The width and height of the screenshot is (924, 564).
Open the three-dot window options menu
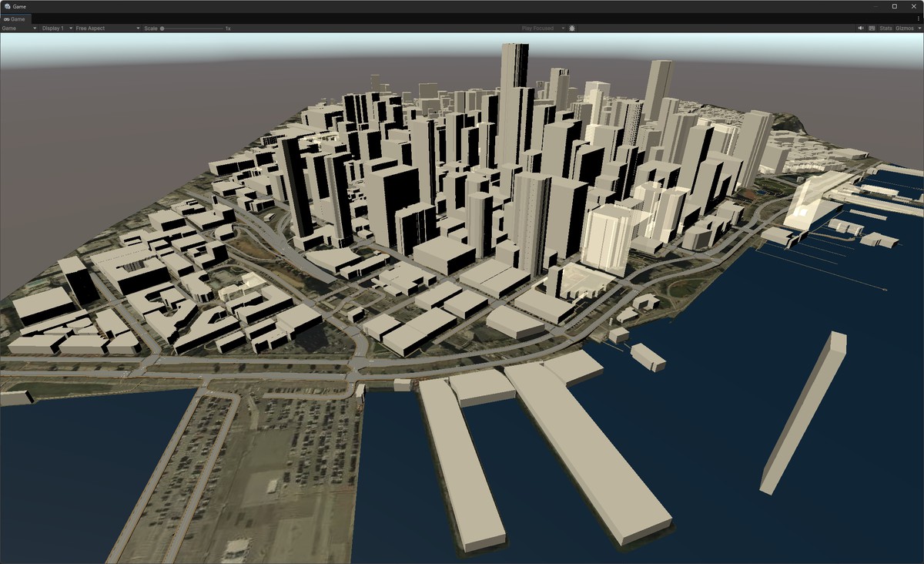pos(918,18)
